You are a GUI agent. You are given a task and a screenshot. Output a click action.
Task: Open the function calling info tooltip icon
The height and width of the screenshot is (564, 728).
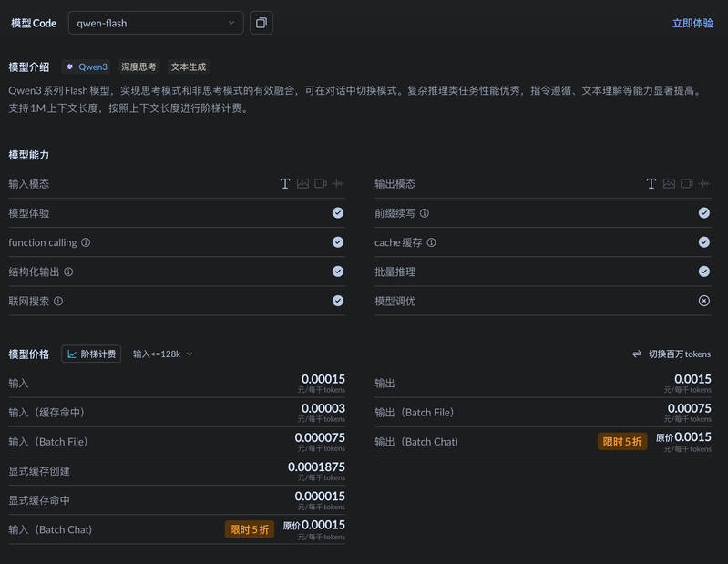click(86, 242)
